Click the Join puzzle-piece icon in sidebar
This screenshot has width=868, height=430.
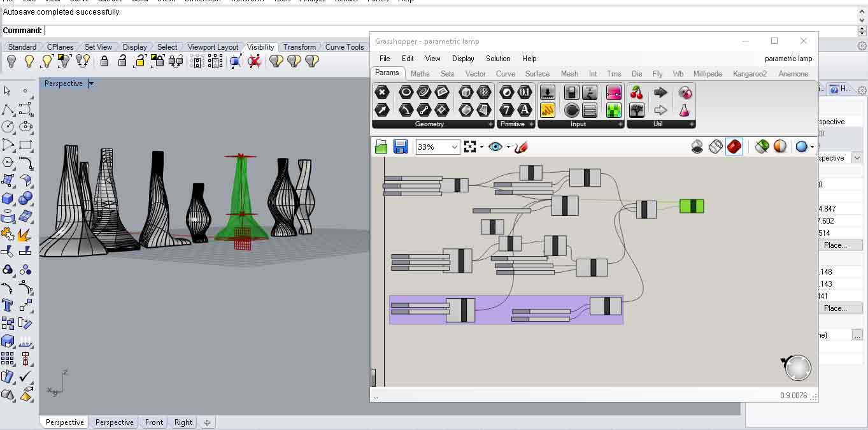pos(8,234)
